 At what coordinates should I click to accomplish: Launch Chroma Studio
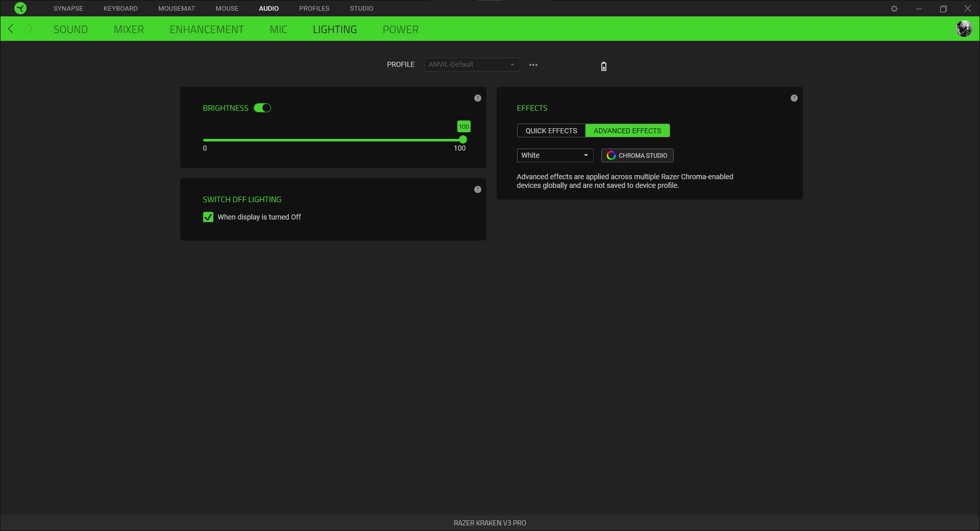(637, 155)
